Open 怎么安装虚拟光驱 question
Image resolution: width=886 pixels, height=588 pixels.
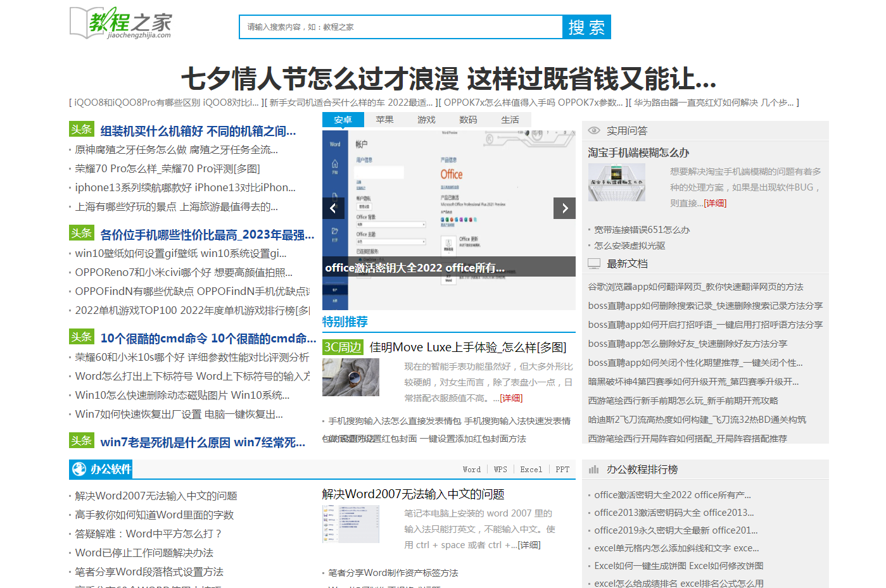tap(630, 246)
